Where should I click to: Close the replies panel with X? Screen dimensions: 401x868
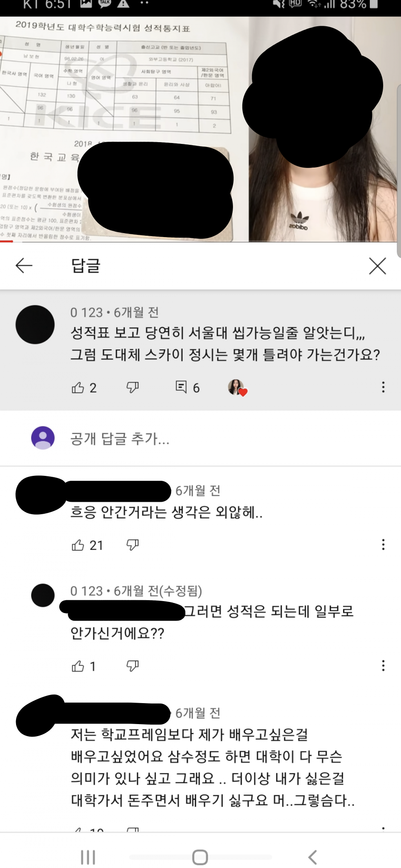[x=377, y=266]
